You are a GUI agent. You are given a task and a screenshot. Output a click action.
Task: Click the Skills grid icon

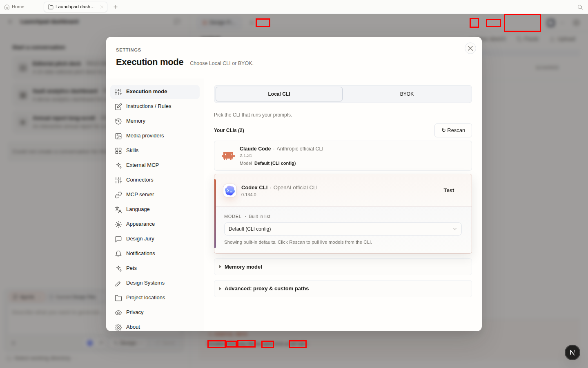[118, 151]
